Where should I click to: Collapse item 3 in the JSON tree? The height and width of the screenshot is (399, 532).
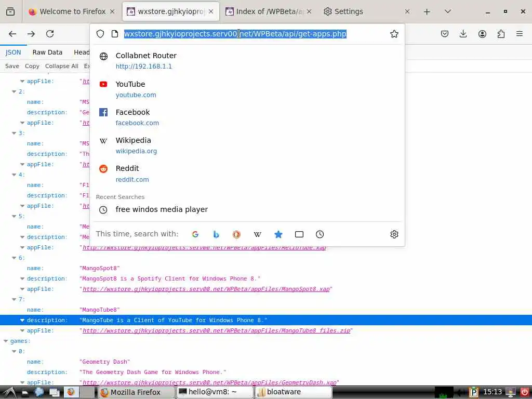coord(14,133)
